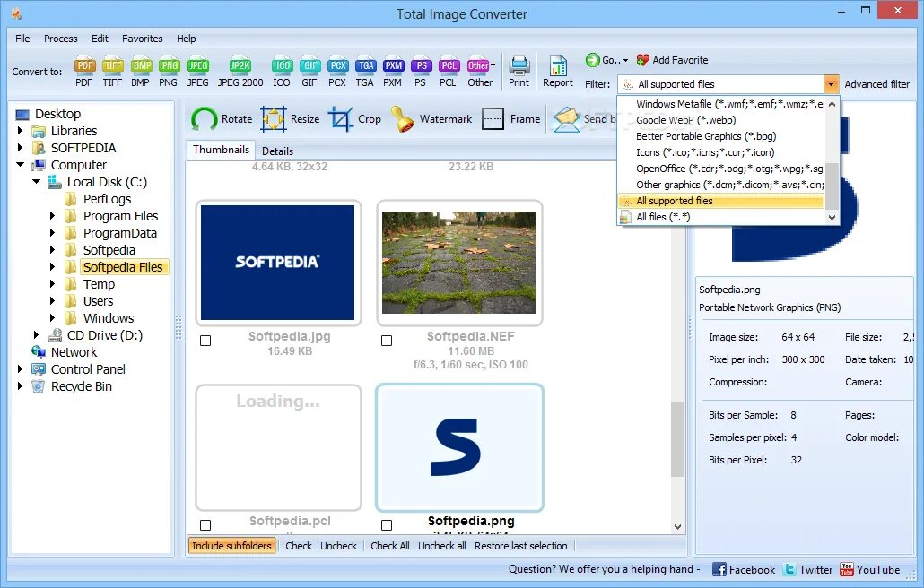This screenshot has height=588, width=924.
Task: Open the Favorites menu
Action: click(x=142, y=39)
